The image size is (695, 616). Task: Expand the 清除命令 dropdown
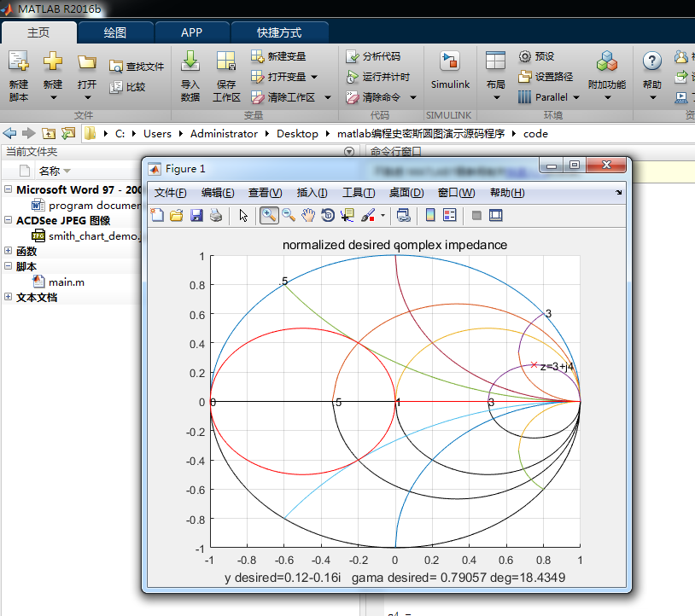coord(412,97)
